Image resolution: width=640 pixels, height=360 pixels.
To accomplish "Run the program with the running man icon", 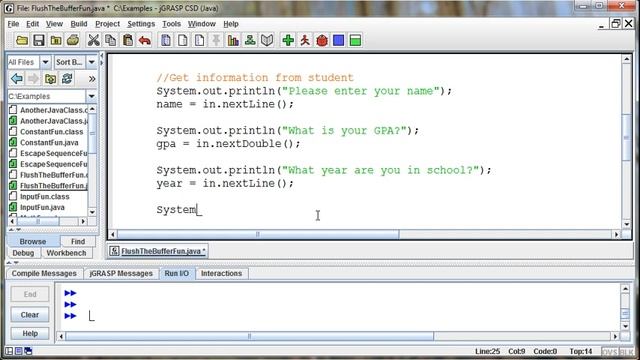I will coord(305,40).
